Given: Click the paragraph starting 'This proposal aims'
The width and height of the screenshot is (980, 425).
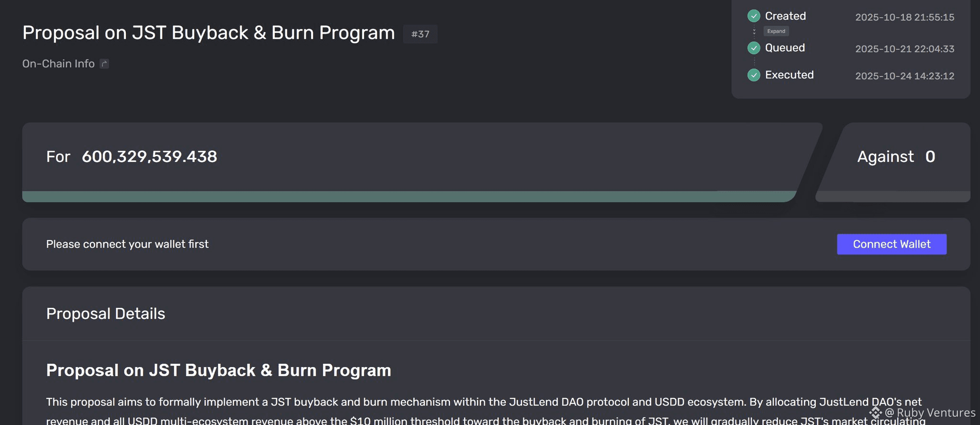Looking at the screenshot, I should [x=486, y=411].
